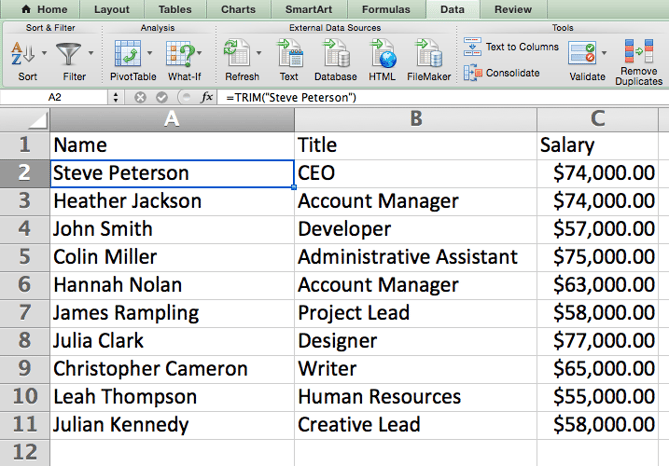The height and width of the screenshot is (466, 669).
Task: Open the Filter dropdown arrow
Action: click(91, 54)
